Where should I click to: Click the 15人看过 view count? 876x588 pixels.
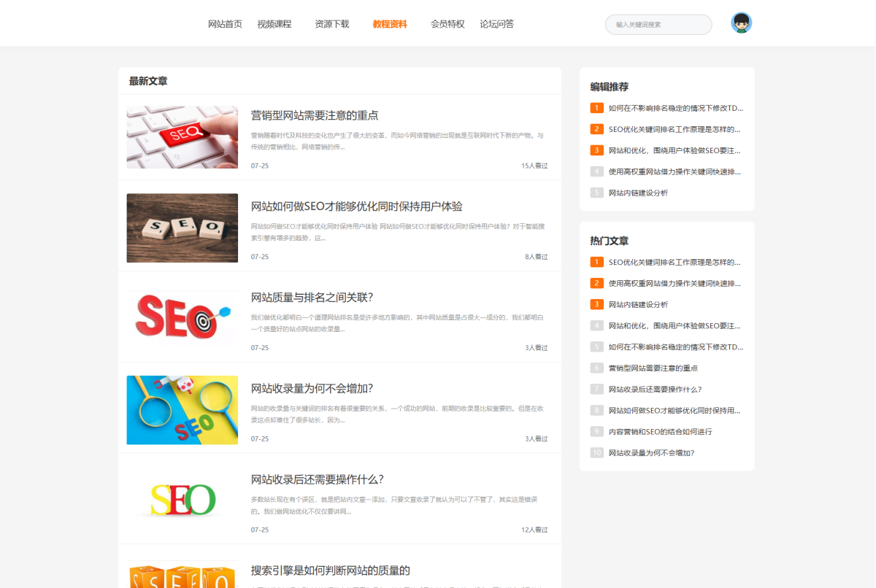coord(534,166)
